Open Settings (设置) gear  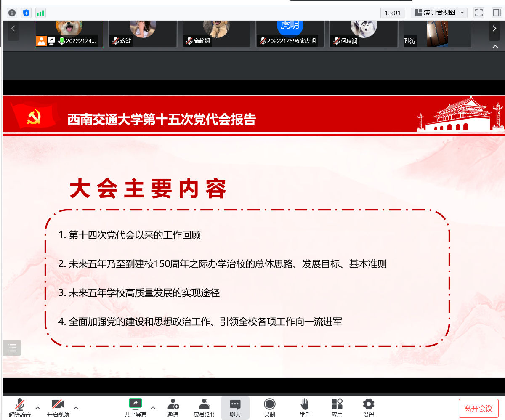(369, 408)
